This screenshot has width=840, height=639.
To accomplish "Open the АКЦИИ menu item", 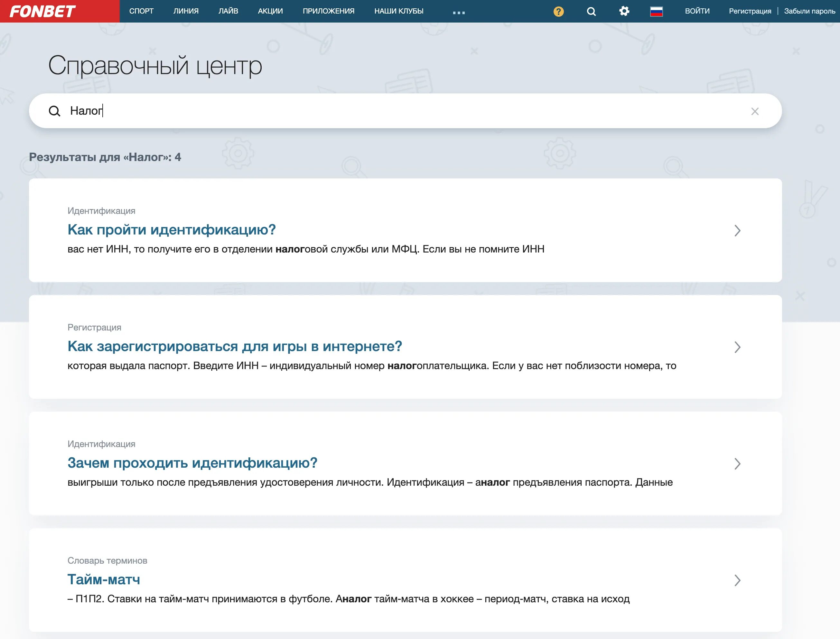I will (270, 11).
